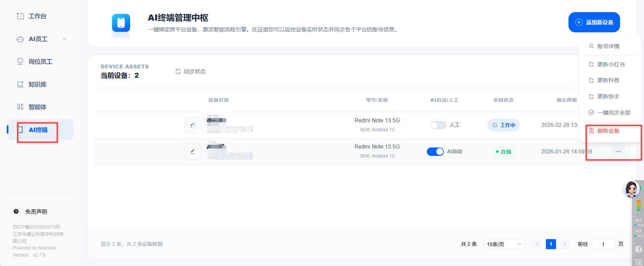Go to next page using right arrow
The height and width of the screenshot is (266, 644).
[564, 244]
